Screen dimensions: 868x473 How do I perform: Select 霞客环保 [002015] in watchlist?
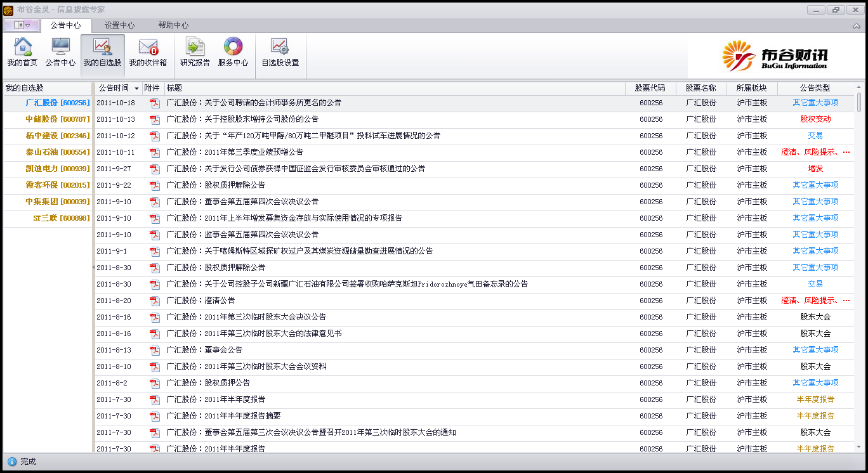(x=48, y=185)
